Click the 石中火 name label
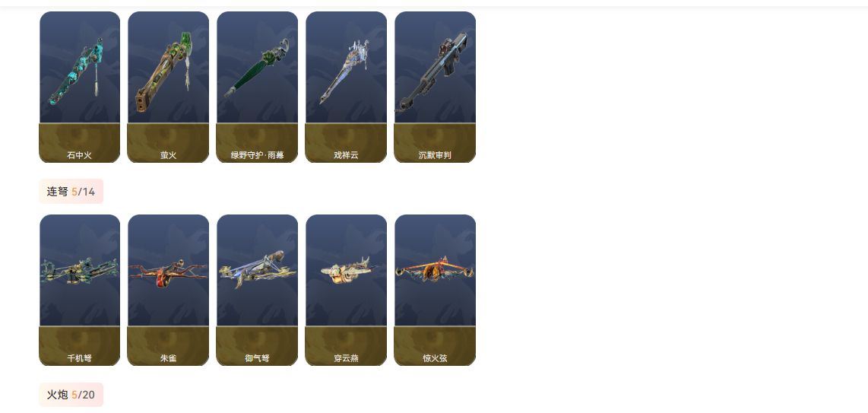 [80, 156]
